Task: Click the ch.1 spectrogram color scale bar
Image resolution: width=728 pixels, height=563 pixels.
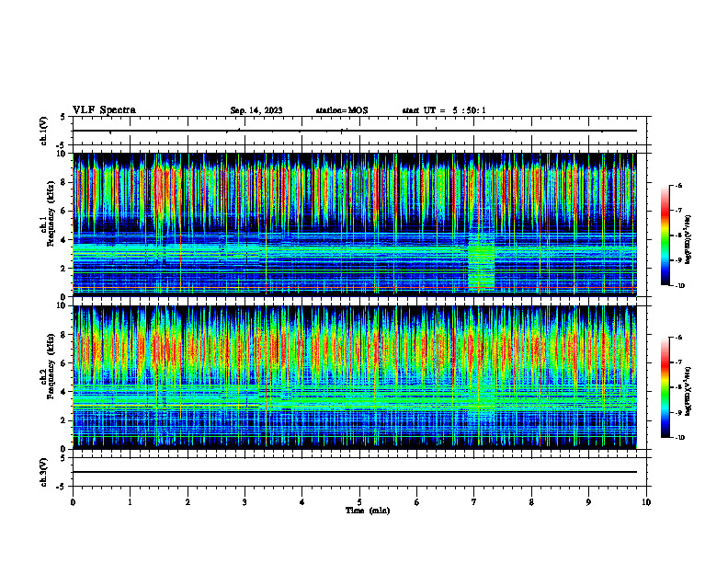Action: [x=665, y=236]
